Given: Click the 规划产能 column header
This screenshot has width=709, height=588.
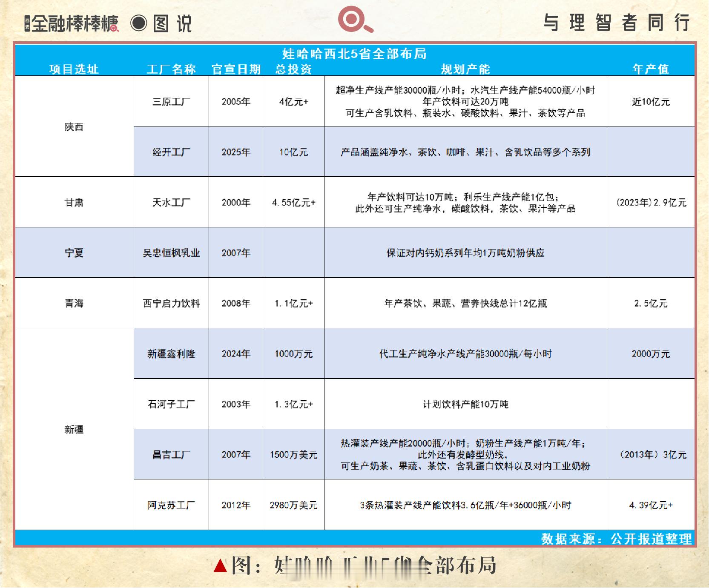Looking at the screenshot, I should (465, 69).
